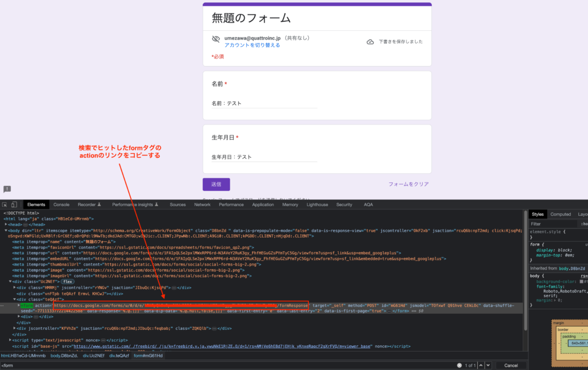Image resolution: width=588 pixels, height=370 pixels.
Task: Open the Lighthouse tab
Action: [317, 204]
